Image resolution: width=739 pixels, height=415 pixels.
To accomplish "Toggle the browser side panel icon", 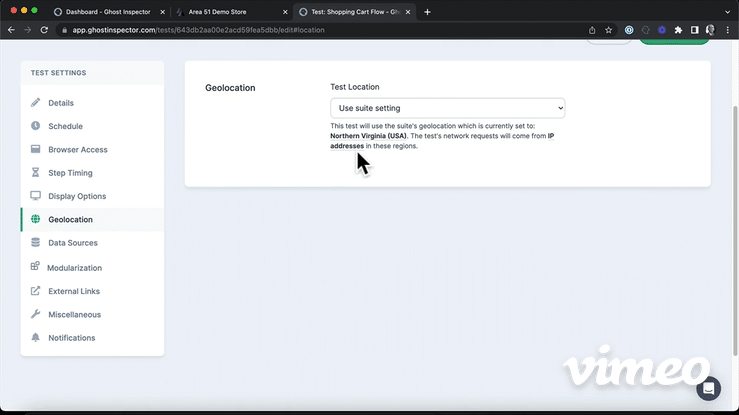I will coord(695,30).
